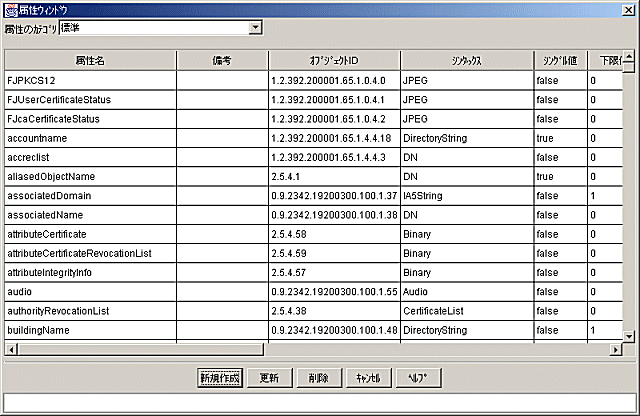Click the シンタックス column header

pos(465,60)
